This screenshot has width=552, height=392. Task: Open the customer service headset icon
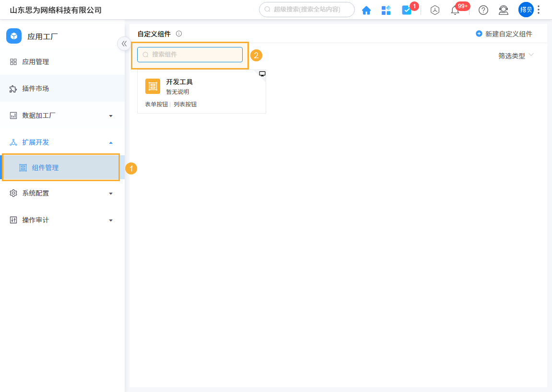(x=503, y=10)
